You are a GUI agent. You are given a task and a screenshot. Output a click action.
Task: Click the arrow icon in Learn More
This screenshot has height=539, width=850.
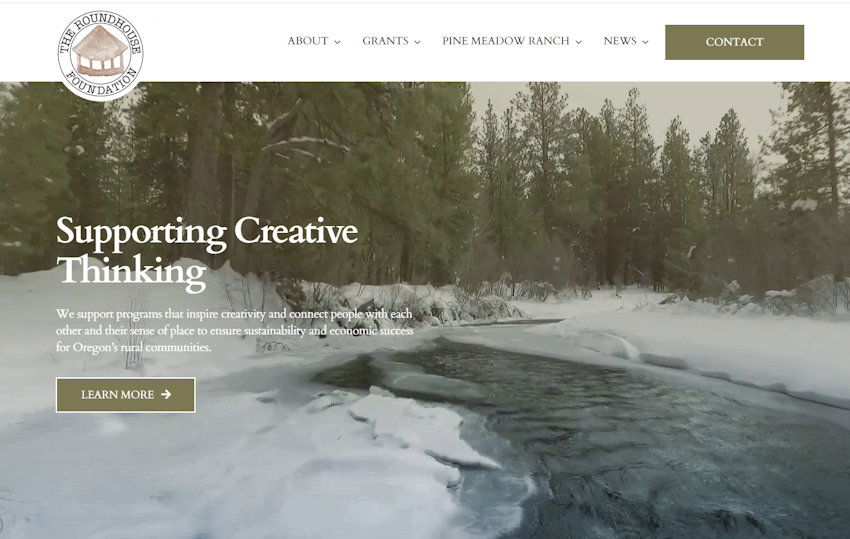tap(166, 394)
